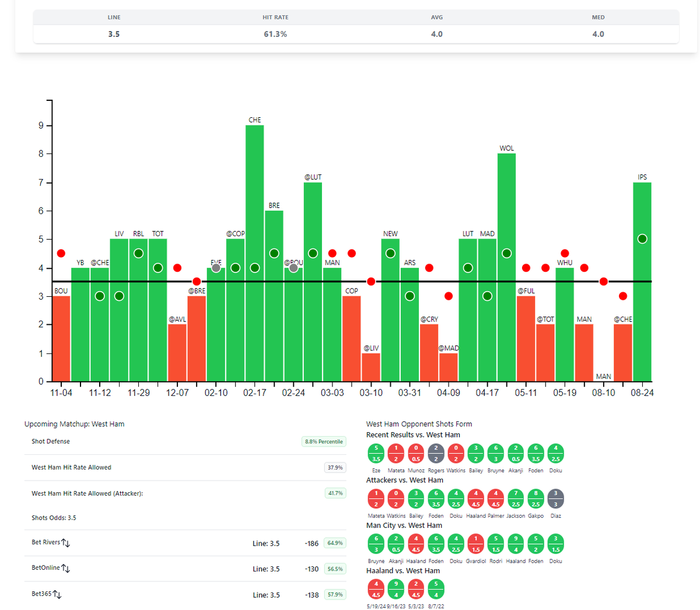700x610 pixels.
Task: Select the Palmer attacker result pill
Action: 496,499
